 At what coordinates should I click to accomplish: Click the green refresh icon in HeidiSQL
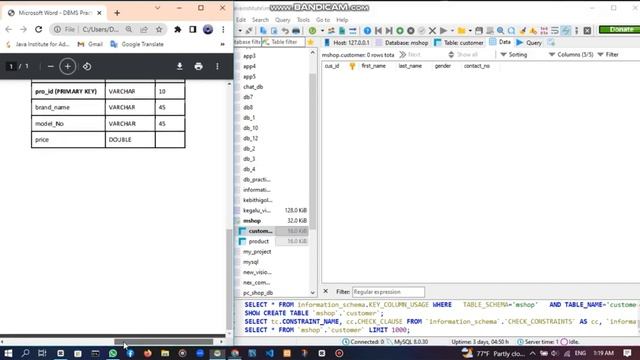pyautogui.click(x=312, y=31)
